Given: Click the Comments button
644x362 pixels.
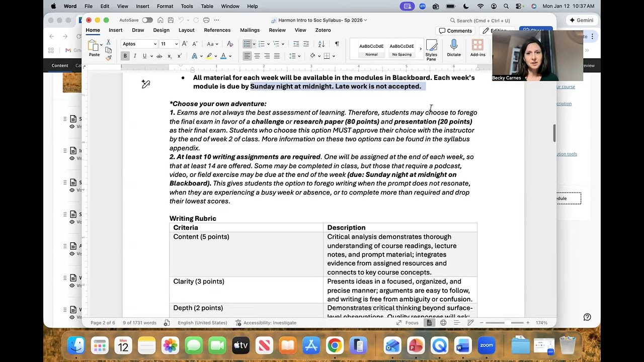Looking at the screenshot, I should click(x=455, y=31).
